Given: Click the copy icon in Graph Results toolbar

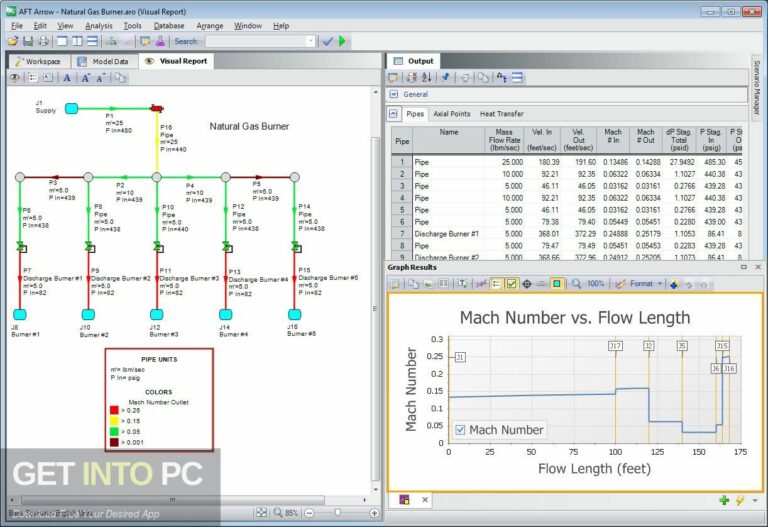Looking at the screenshot, I should (413, 284).
